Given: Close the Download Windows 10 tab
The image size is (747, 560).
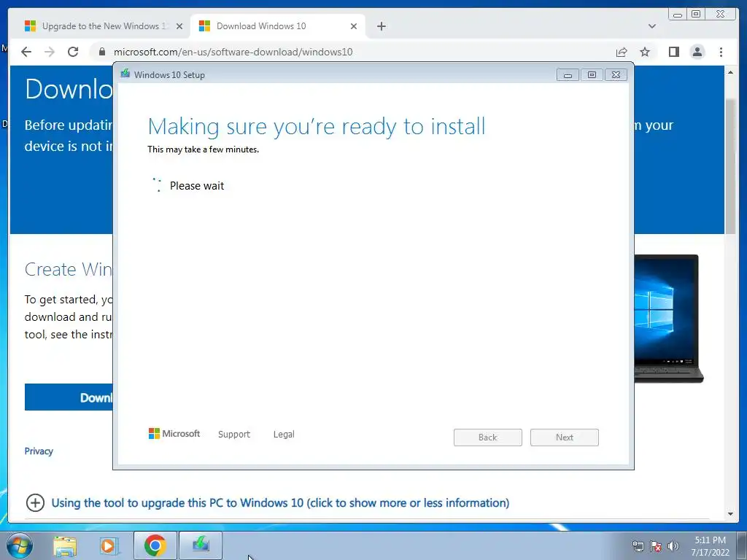Looking at the screenshot, I should tap(354, 26).
